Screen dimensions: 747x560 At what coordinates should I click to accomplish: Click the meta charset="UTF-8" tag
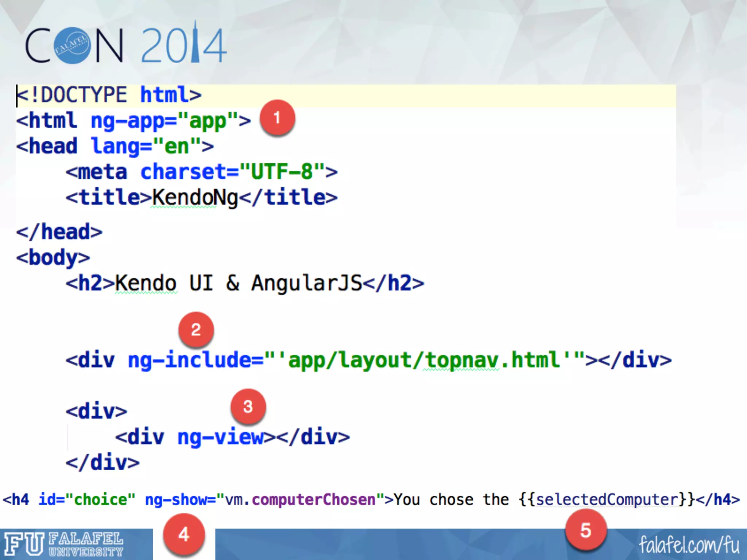coord(201,172)
